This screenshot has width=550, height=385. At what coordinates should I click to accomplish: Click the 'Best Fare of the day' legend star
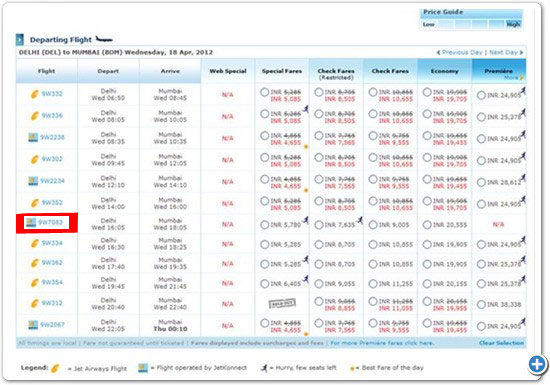[x=352, y=369]
